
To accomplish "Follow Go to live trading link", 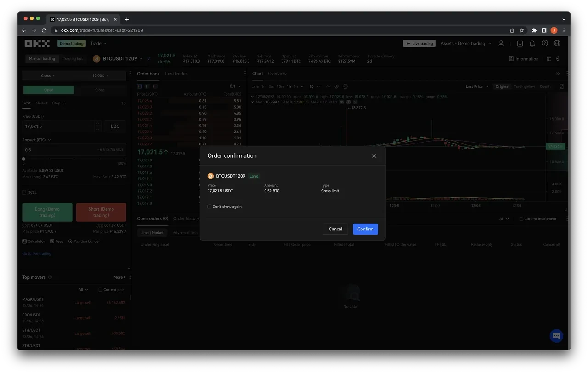I will (x=37, y=254).
